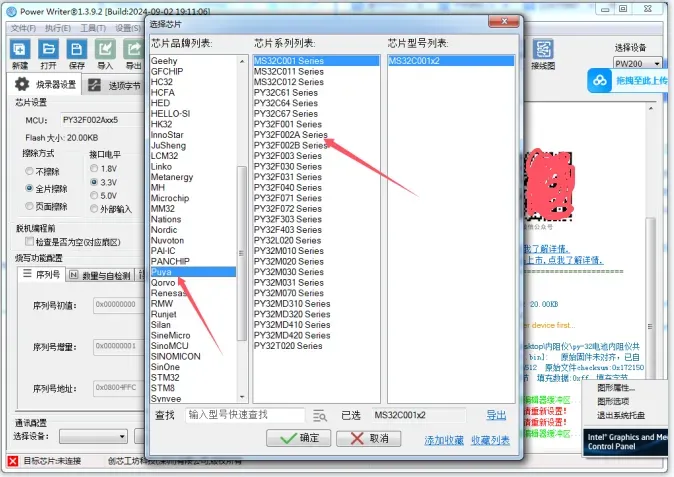This screenshot has height=477, width=674.
Task: Open the Settings menu
Action: click(128, 28)
